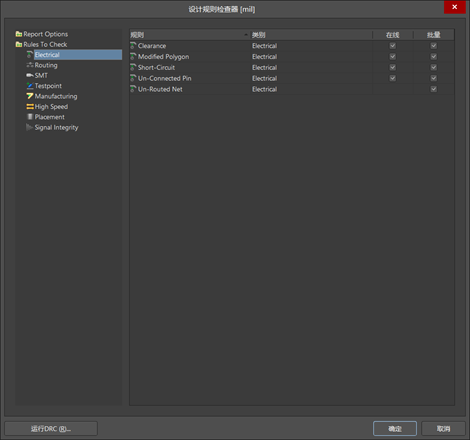
Task: Click the Modified Polygon rule icon
Action: [x=133, y=57]
